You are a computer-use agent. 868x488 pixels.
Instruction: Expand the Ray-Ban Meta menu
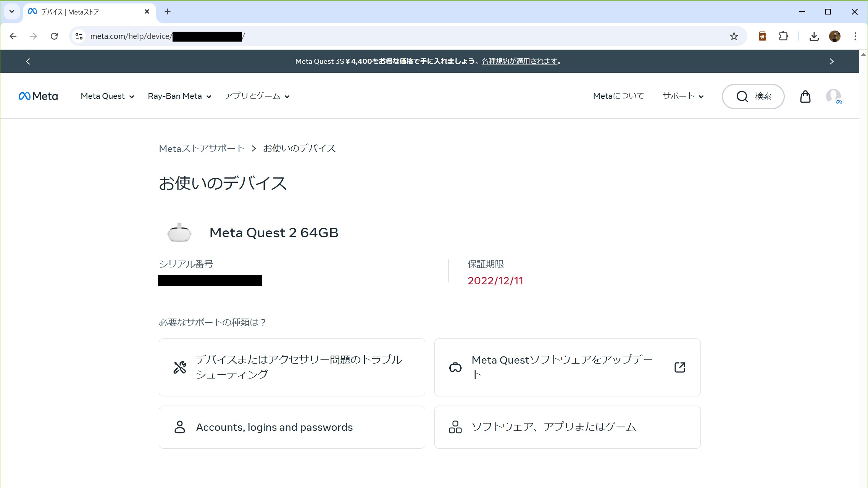click(x=179, y=96)
